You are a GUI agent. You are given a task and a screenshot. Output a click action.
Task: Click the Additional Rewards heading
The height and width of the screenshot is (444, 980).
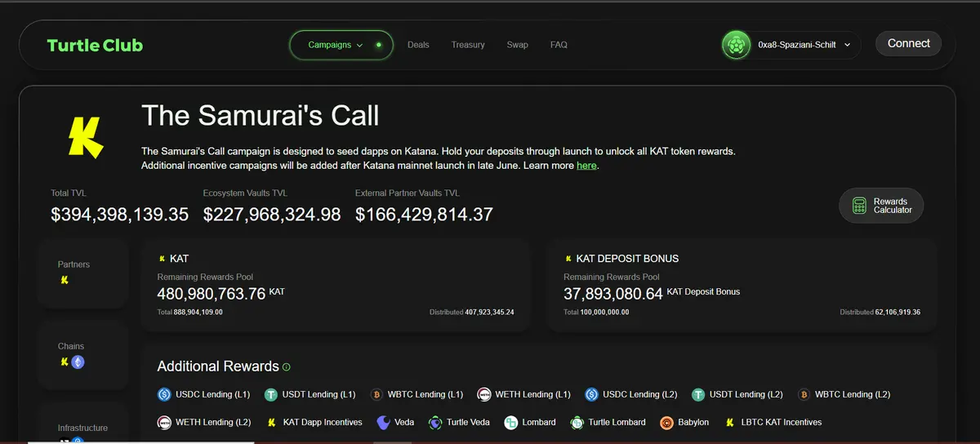click(218, 366)
